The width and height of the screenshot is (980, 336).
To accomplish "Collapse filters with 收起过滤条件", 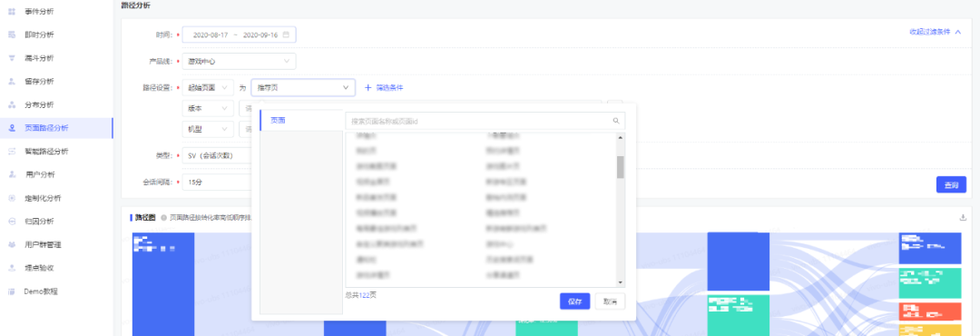I will point(935,32).
